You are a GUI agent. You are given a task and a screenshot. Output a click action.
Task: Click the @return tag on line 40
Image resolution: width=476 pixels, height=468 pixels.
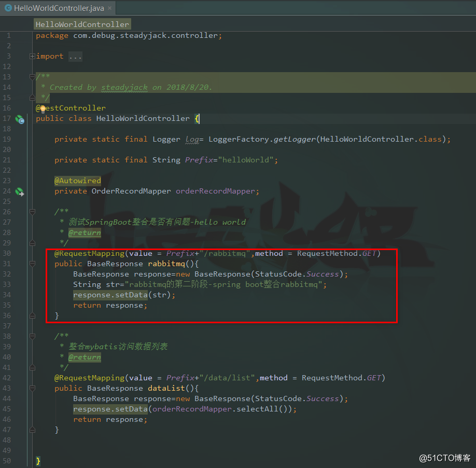[85, 357]
